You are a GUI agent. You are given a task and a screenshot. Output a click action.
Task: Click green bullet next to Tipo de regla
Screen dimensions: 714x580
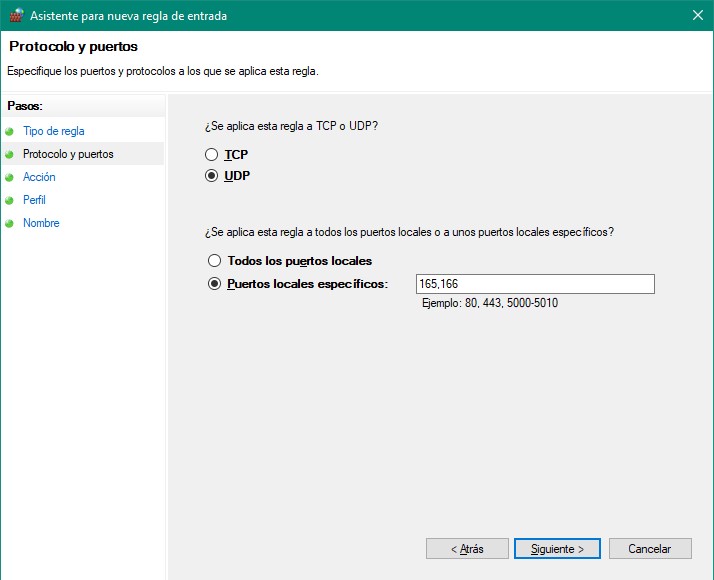coord(10,131)
